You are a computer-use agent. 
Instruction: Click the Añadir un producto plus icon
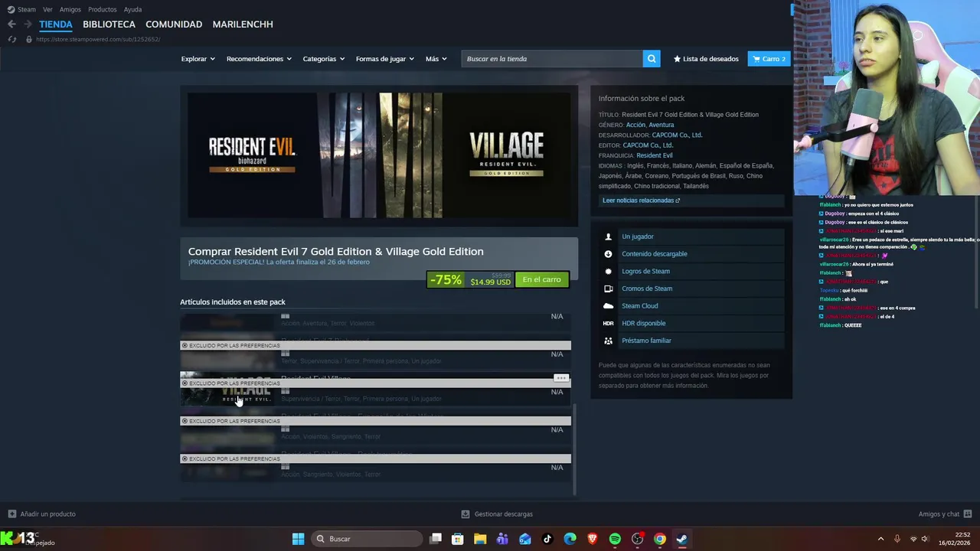coord(11,514)
